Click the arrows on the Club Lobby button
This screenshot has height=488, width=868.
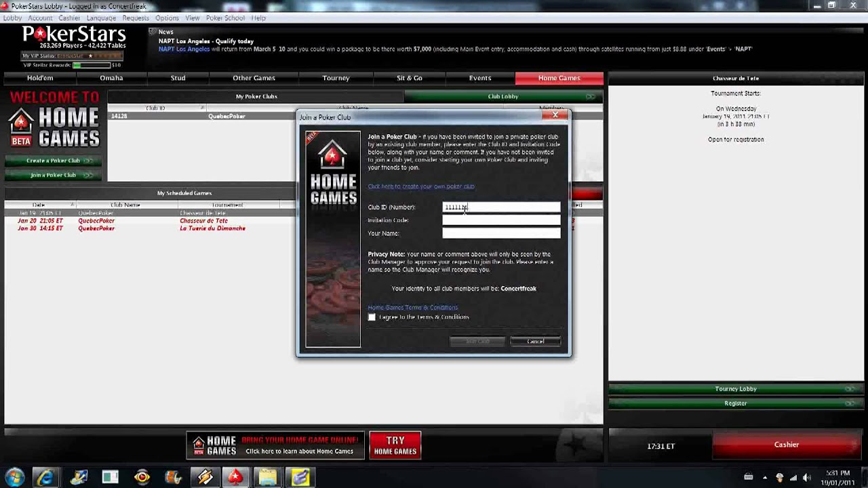590,96
